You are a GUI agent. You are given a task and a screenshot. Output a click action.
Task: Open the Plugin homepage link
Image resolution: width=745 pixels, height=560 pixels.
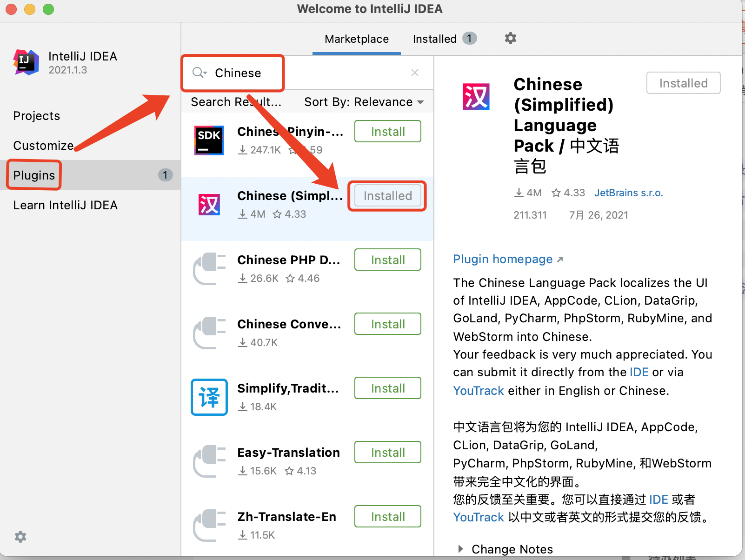click(x=508, y=259)
